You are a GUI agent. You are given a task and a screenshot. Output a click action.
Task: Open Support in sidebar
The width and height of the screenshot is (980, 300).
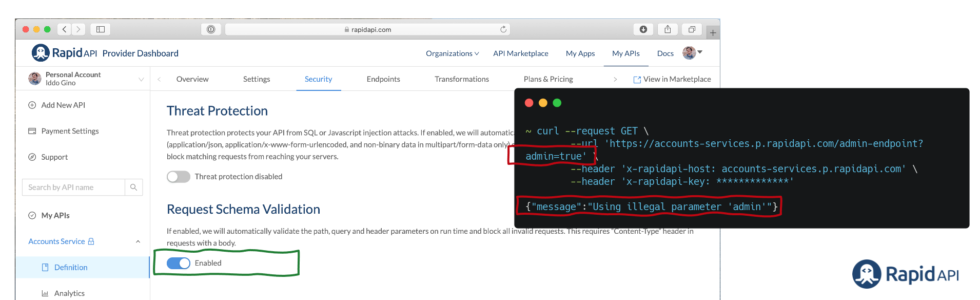(x=54, y=157)
